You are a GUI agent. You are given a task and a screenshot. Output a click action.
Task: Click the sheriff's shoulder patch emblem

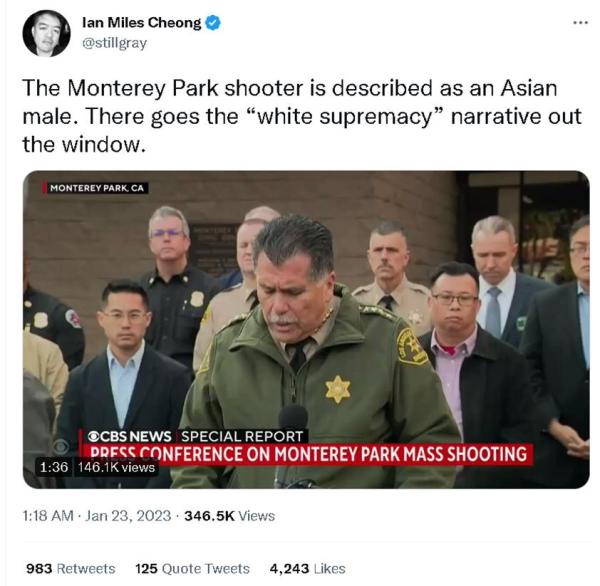[x=411, y=347]
